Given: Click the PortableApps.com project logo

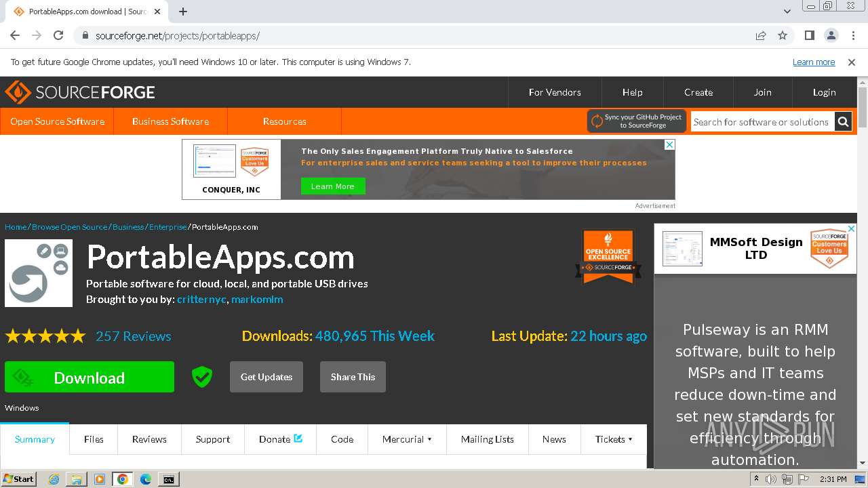Looking at the screenshot, I should pos(39,273).
